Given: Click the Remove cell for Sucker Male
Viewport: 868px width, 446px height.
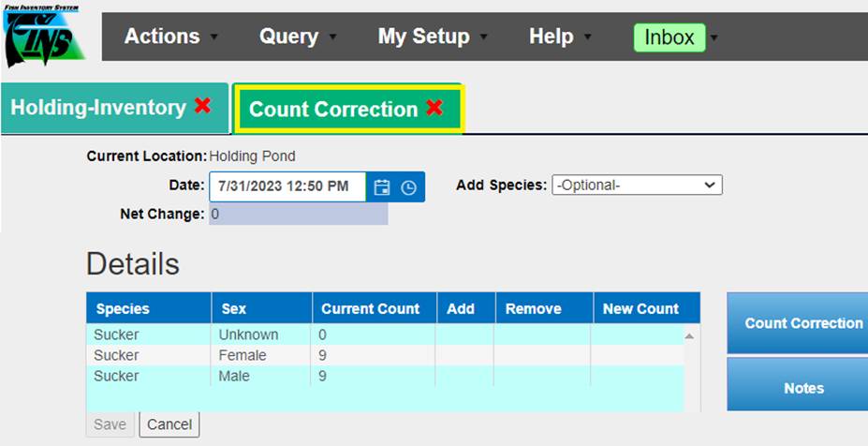Looking at the screenshot, I should (x=542, y=376).
